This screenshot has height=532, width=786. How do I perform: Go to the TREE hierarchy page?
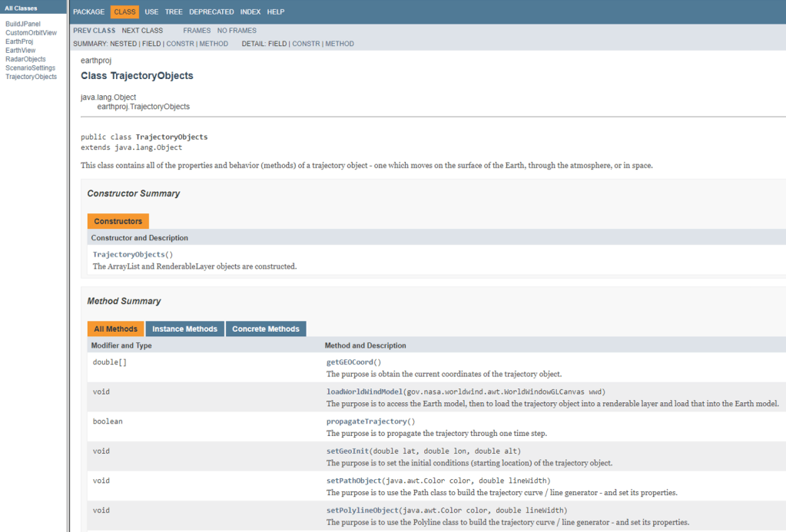(174, 12)
